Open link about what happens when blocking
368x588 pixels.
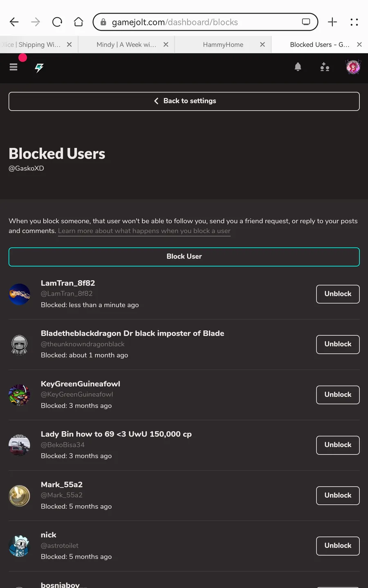tap(144, 231)
